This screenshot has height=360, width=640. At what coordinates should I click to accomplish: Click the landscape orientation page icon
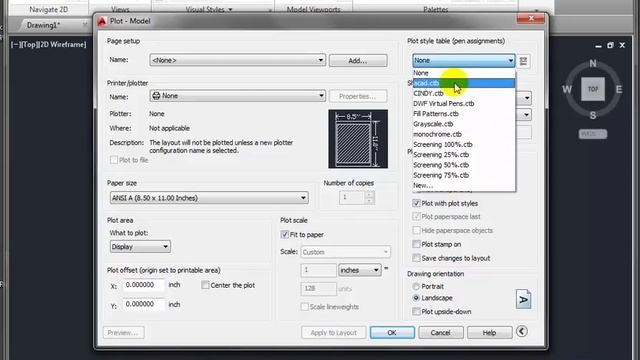pos(523,299)
